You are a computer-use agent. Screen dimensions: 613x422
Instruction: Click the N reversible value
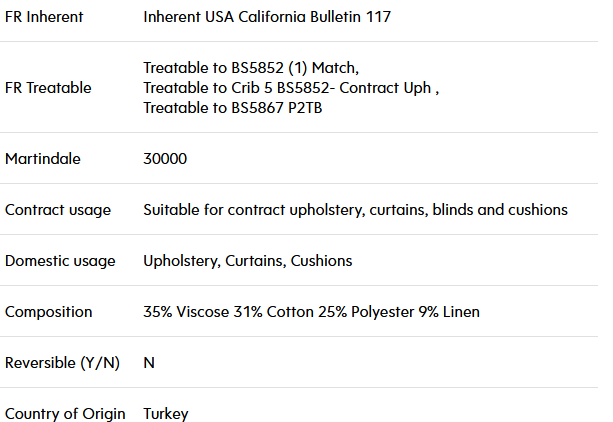coord(149,363)
